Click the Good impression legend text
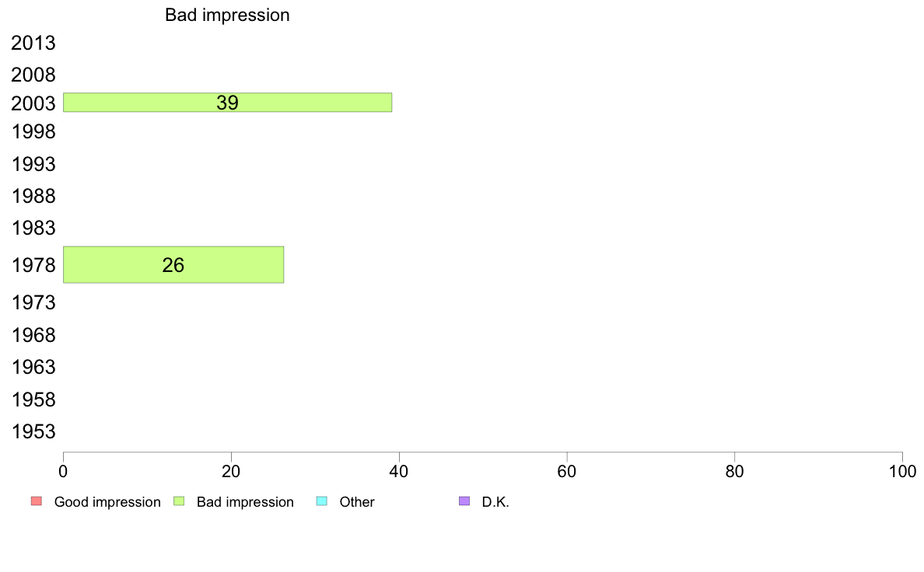This screenshot has height=572, width=924. [107, 502]
